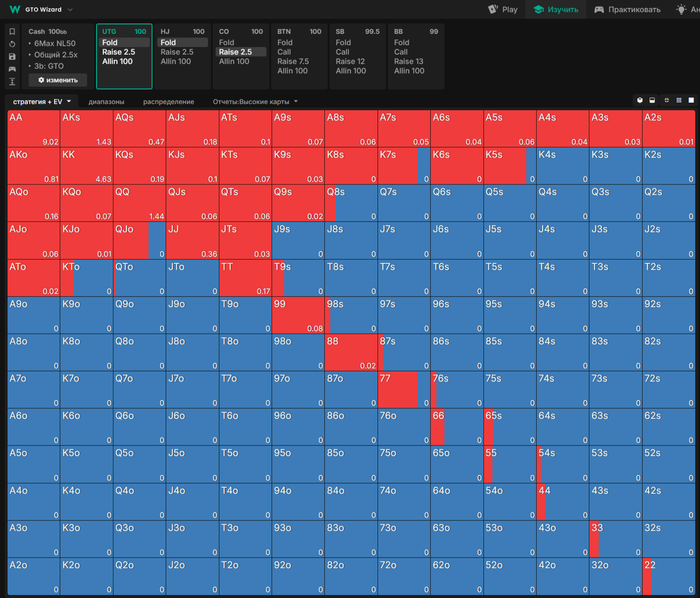This screenshot has height=598, width=700.
Task: Click the 6Max NL50 setting line
Action: point(54,43)
